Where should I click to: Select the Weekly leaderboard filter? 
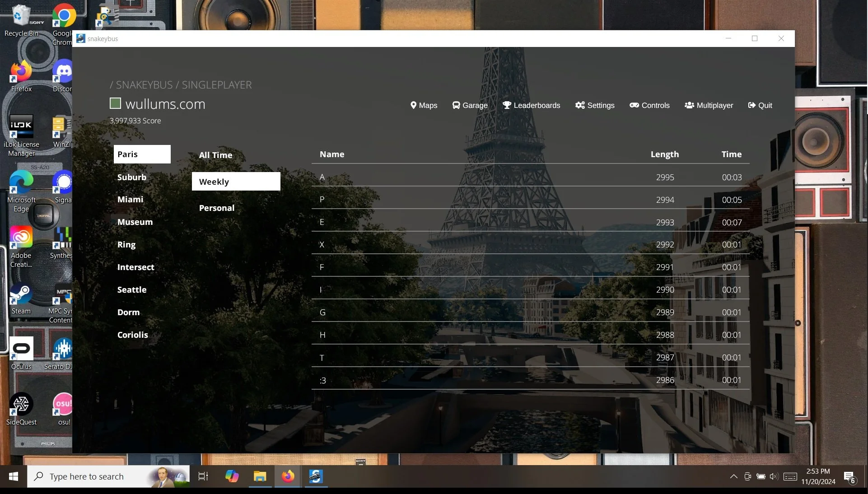[236, 182]
